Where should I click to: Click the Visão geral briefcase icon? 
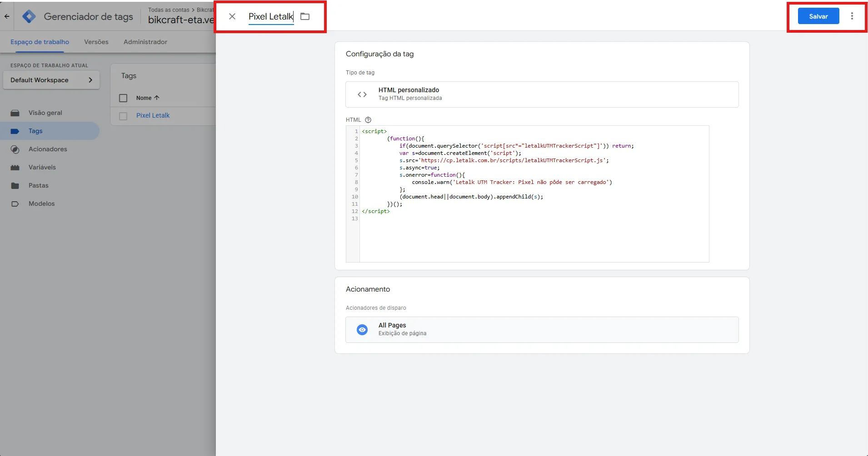[x=15, y=113]
